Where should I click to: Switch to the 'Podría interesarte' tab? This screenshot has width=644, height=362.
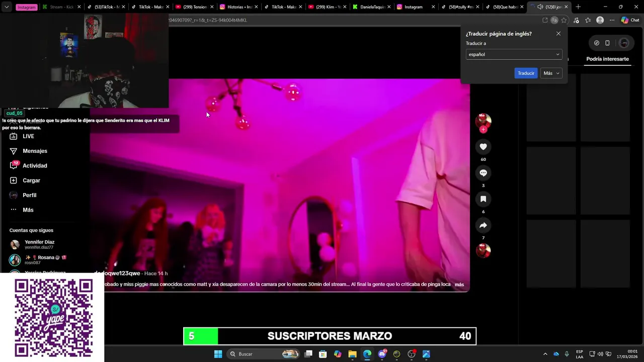pos(607,59)
